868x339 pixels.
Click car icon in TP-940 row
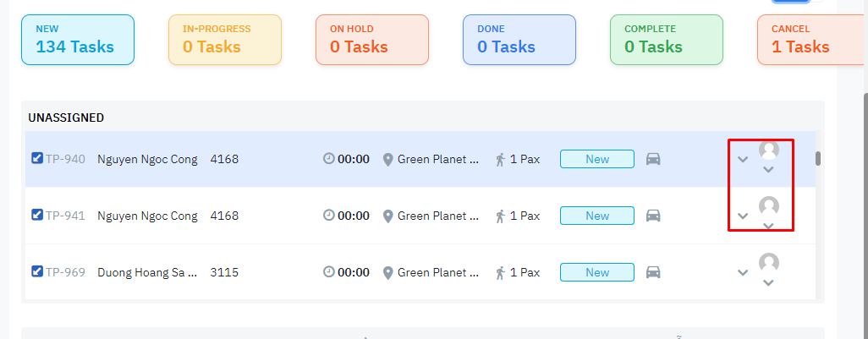pyautogui.click(x=653, y=159)
